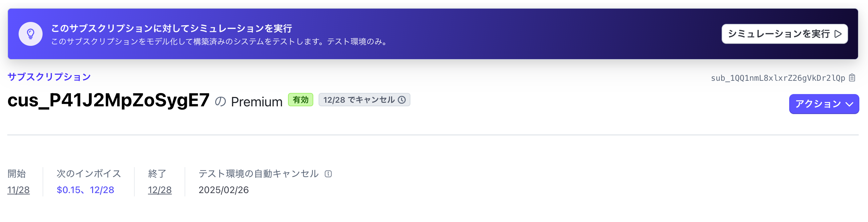Click the lightbulb icon in the simulation banner
Screen dimensions: 868x222
click(x=31, y=34)
